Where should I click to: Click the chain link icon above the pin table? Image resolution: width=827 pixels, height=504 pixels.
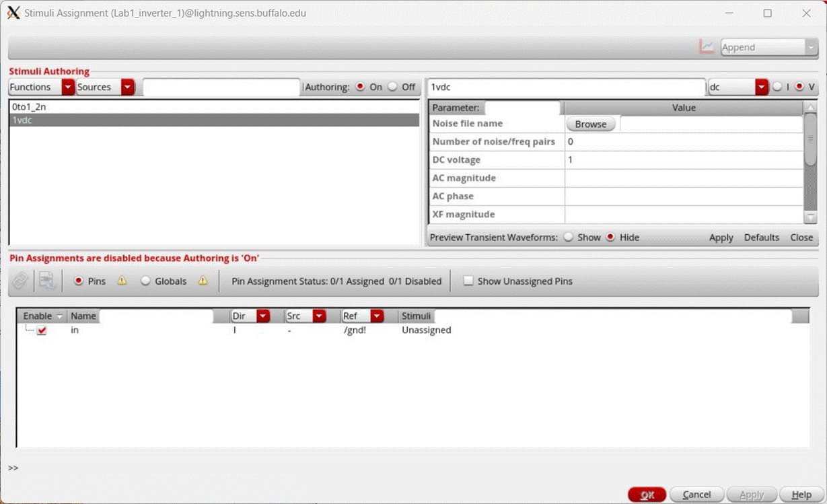(x=19, y=281)
